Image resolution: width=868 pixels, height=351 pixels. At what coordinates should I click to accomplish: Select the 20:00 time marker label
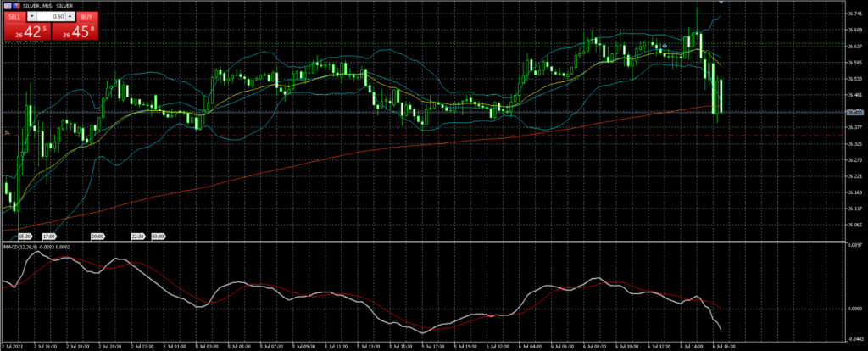[x=97, y=236]
